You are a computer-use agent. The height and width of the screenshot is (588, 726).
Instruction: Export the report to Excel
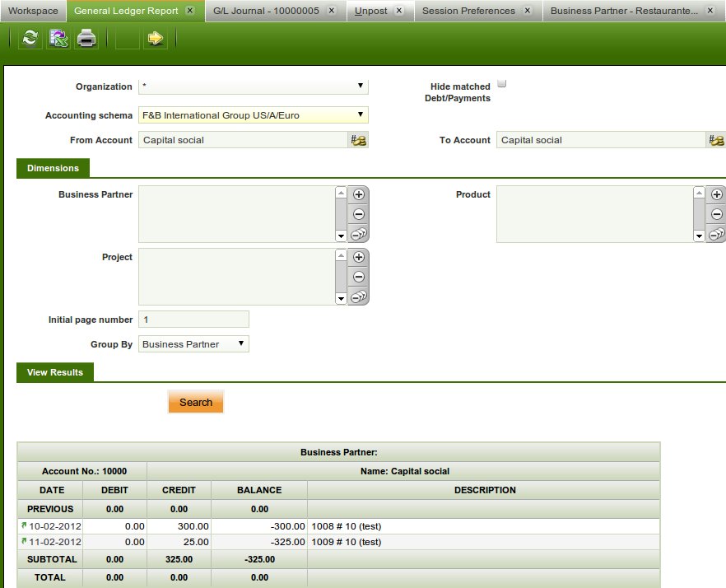point(58,39)
